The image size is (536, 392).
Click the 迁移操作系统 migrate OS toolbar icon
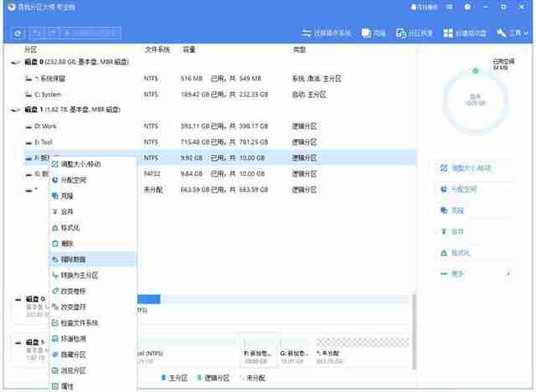coord(326,34)
